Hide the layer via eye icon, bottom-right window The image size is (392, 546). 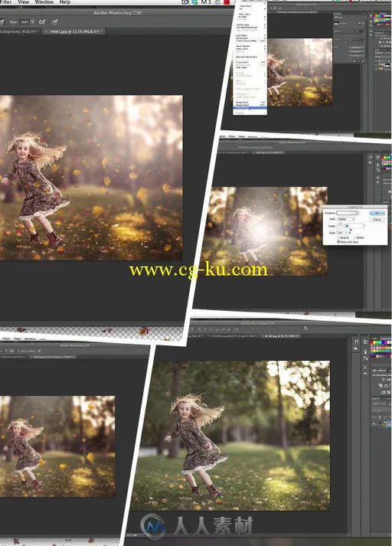(374, 423)
